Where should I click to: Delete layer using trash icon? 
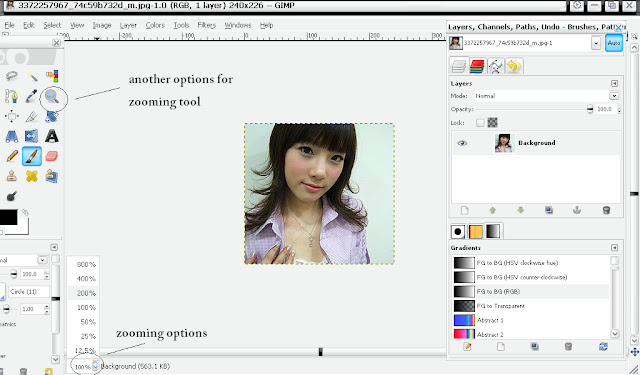(606, 210)
